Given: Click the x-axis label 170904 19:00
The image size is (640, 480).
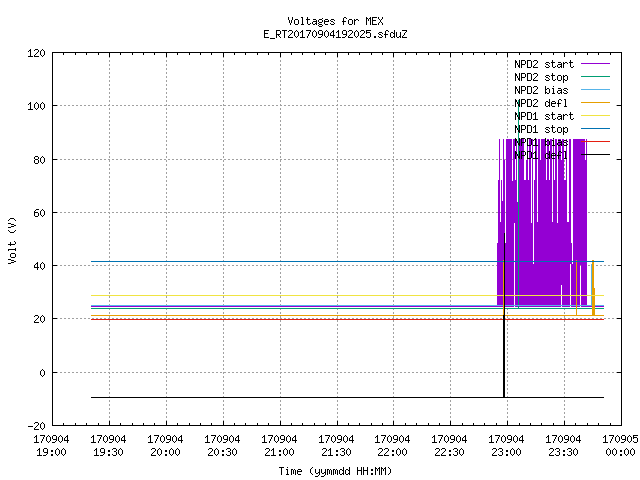Looking at the screenshot, I should coord(51,446).
